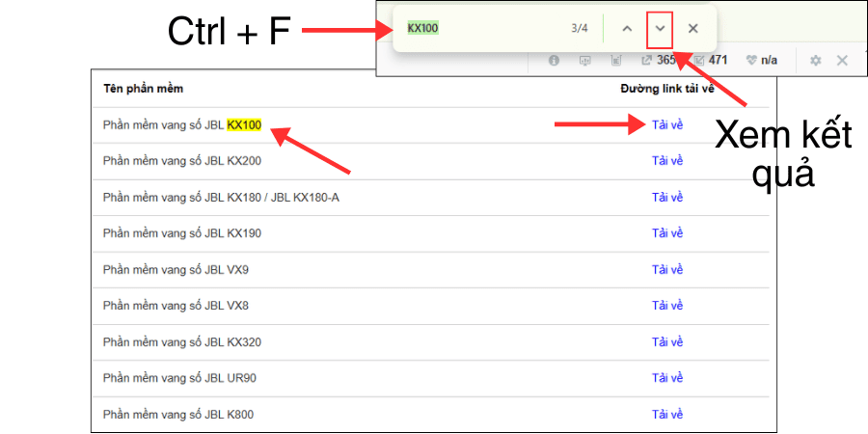
Task: Click the monitor chart icon in SEO toolbar
Action: pos(585,61)
